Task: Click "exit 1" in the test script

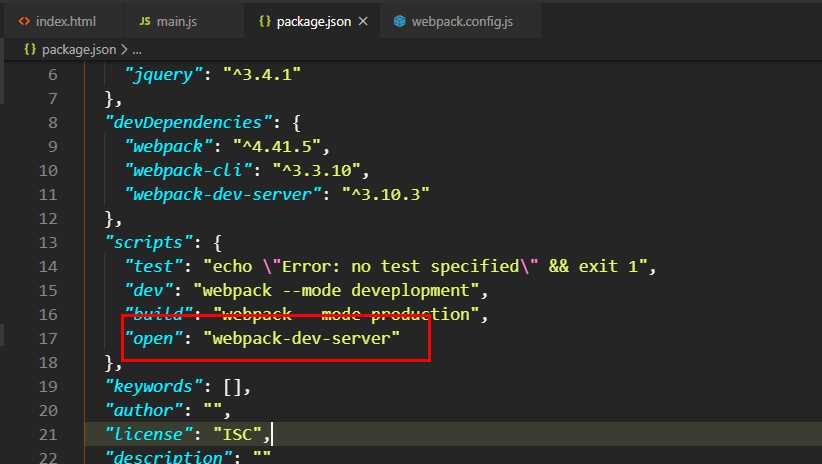Action: tap(608, 266)
